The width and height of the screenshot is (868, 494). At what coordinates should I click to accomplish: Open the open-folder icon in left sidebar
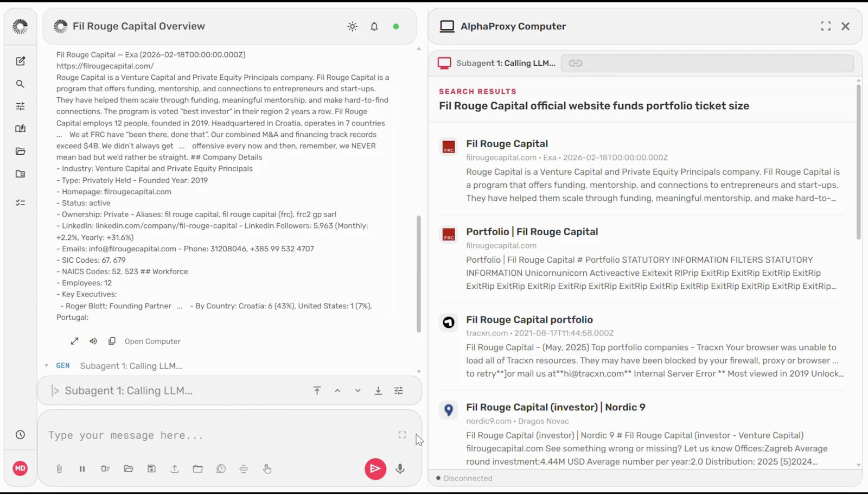coord(20,151)
